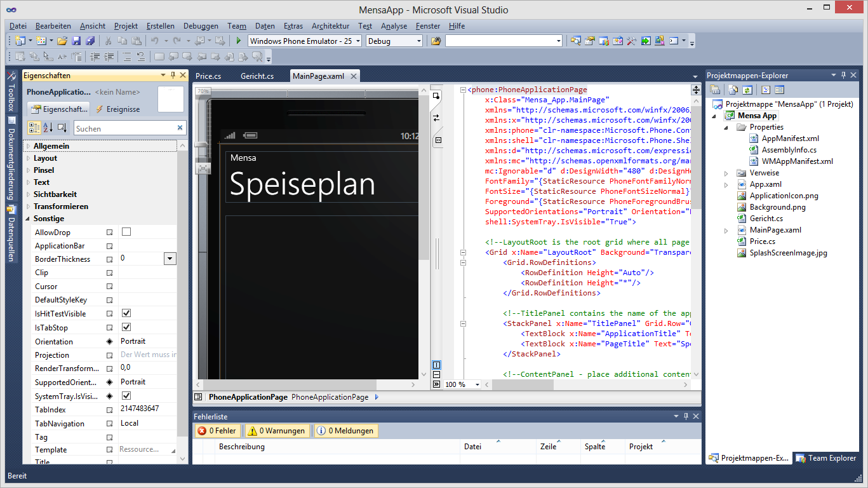Click the Solution Explorer icon in the top toolbar
The image size is (868, 488).
(x=575, y=41)
